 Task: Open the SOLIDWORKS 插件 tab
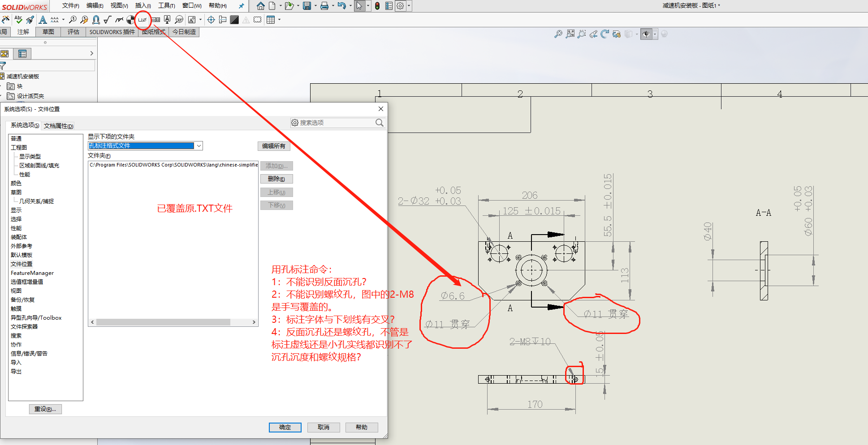tap(112, 32)
